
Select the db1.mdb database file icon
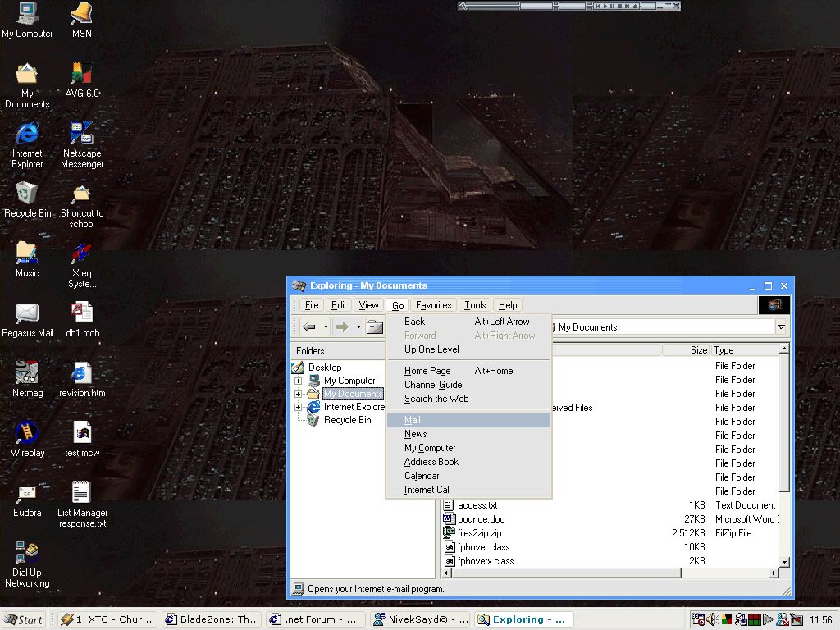81,314
